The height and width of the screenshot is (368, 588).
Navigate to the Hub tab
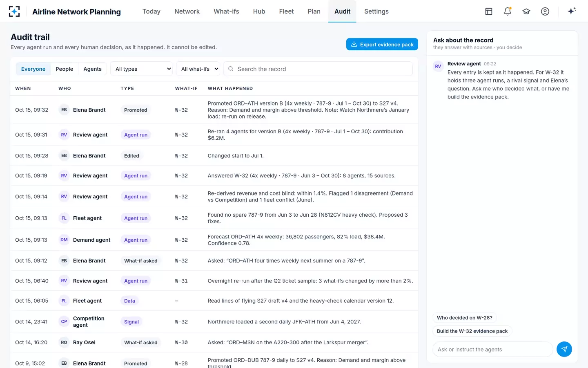pyautogui.click(x=259, y=11)
